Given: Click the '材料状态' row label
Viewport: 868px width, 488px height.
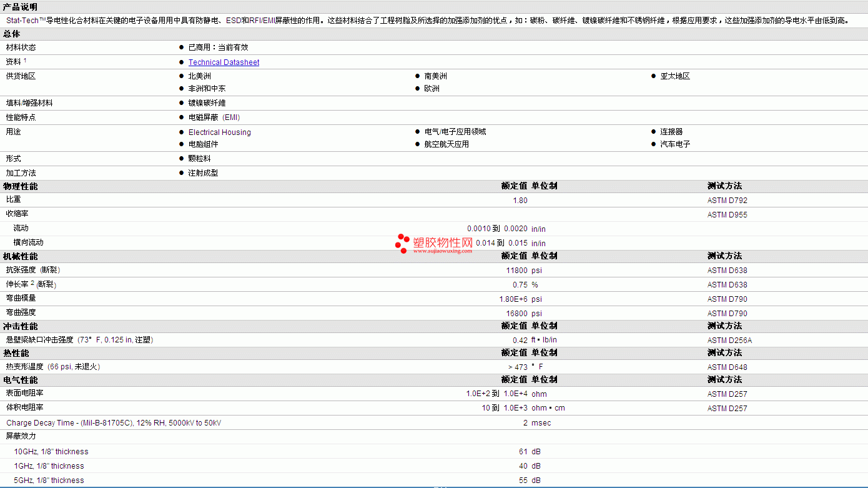Looking at the screenshot, I should (x=21, y=47).
